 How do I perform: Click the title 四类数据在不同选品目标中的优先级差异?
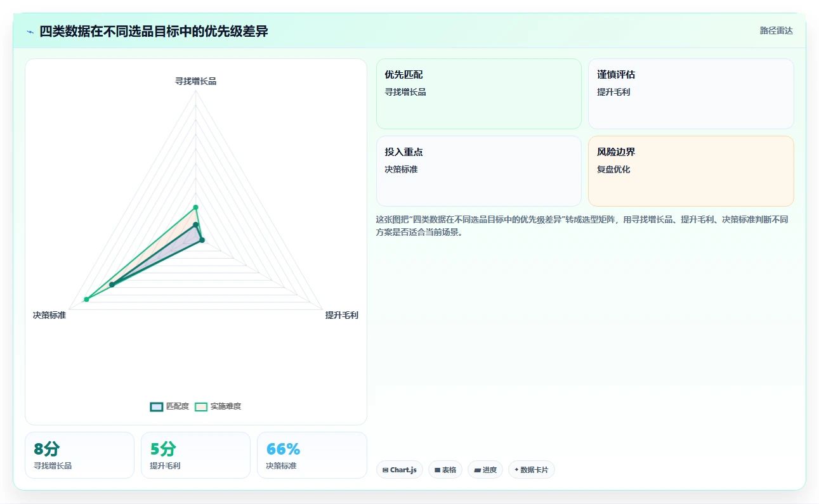(154, 31)
